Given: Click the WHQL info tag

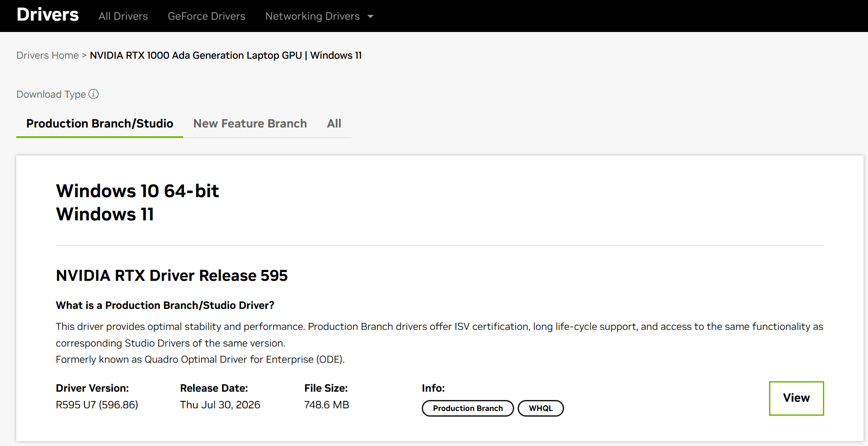Looking at the screenshot, I should (x=540, y=408).
